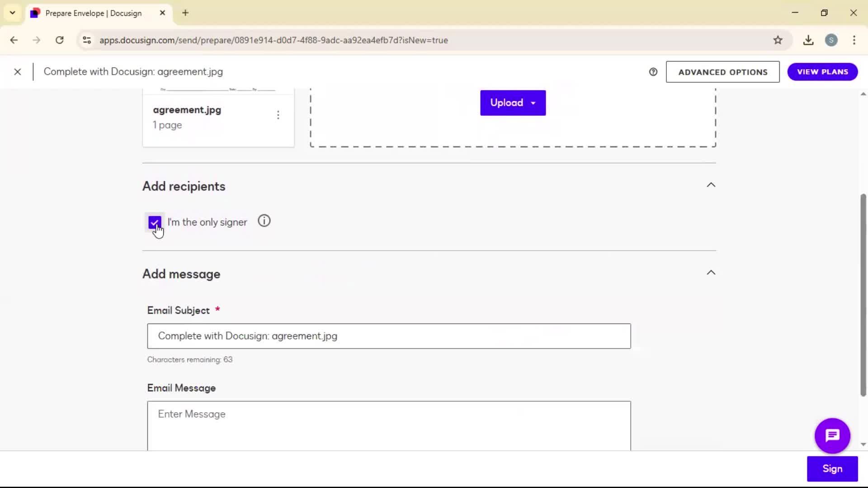Open the tab search dropdown arrow

[x=13, y=13]
